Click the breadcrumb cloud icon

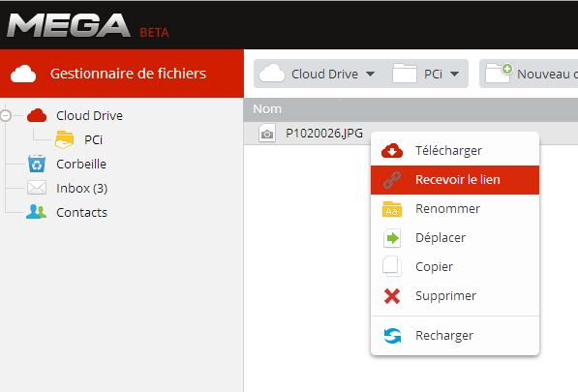272,73
